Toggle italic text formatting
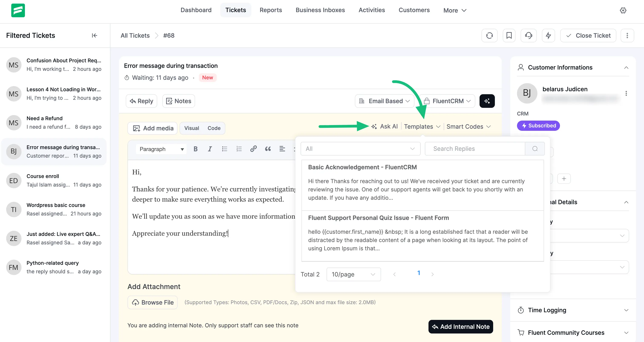This screenshot has height=342, width=644. pyautogui.click(x=210, y=149)
